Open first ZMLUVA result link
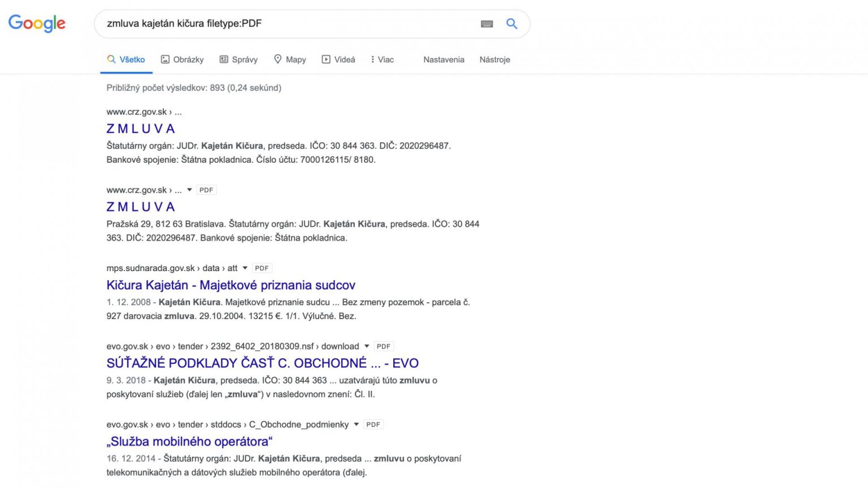Viewport: 868px width, 488px height. point(141,129)
